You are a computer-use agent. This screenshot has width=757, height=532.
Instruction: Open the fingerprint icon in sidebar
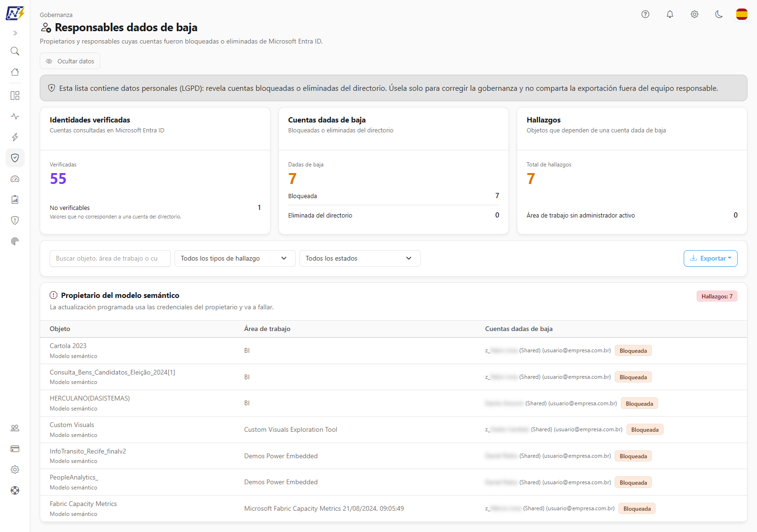[x=15, y=241]
